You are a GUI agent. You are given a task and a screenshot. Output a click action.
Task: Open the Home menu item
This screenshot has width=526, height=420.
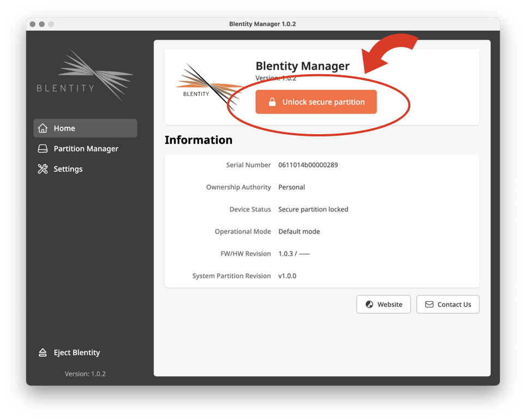pyautogui.click(x=85, y=128)
